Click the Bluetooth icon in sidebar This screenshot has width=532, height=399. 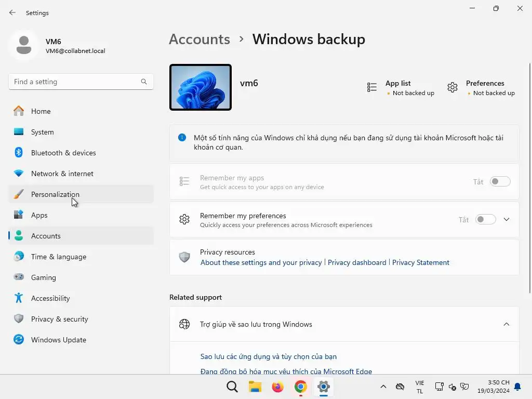pos(19,152)
